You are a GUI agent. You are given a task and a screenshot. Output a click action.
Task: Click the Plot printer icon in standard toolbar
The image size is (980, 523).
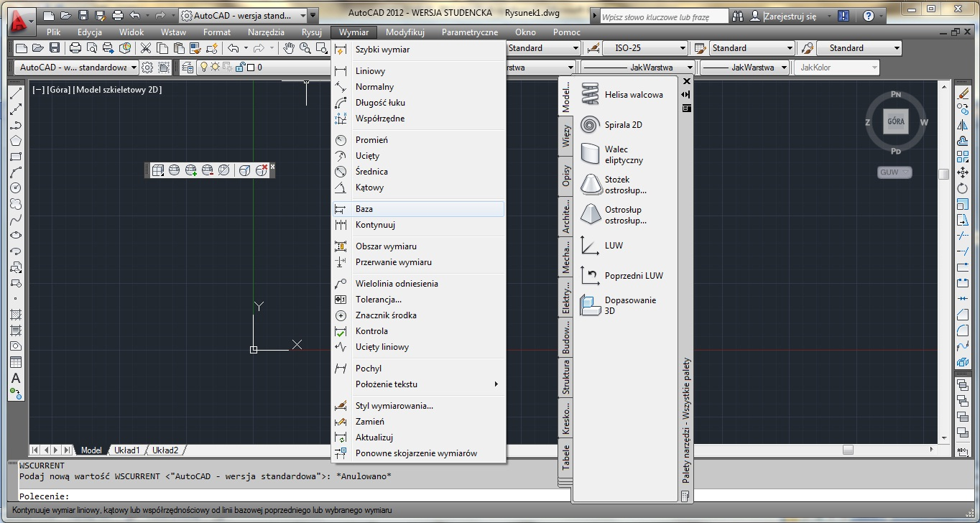coord(75,48)
